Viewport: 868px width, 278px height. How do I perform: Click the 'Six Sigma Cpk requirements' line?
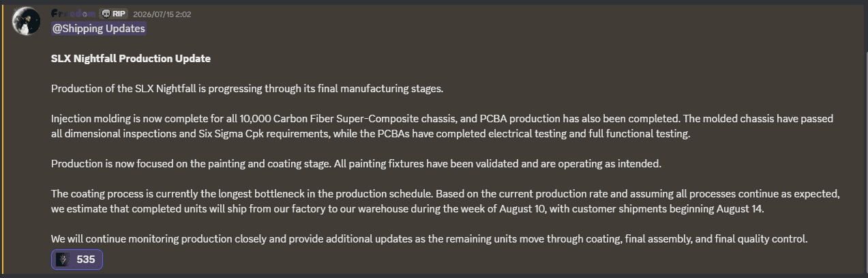click(x=371, y=134)
